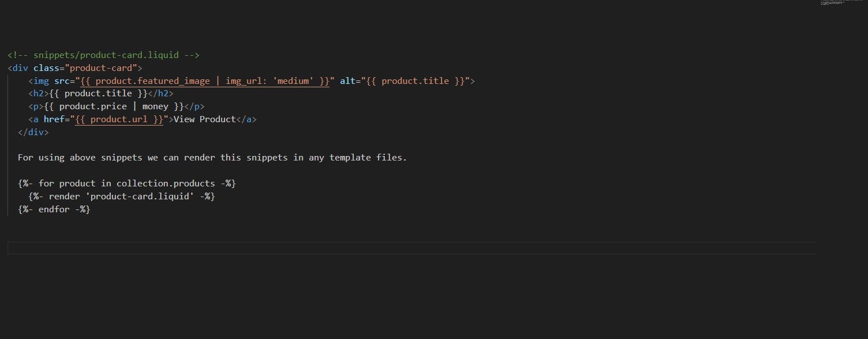
Task: Click product.title inside the h2 element
Action: point(98,93)
